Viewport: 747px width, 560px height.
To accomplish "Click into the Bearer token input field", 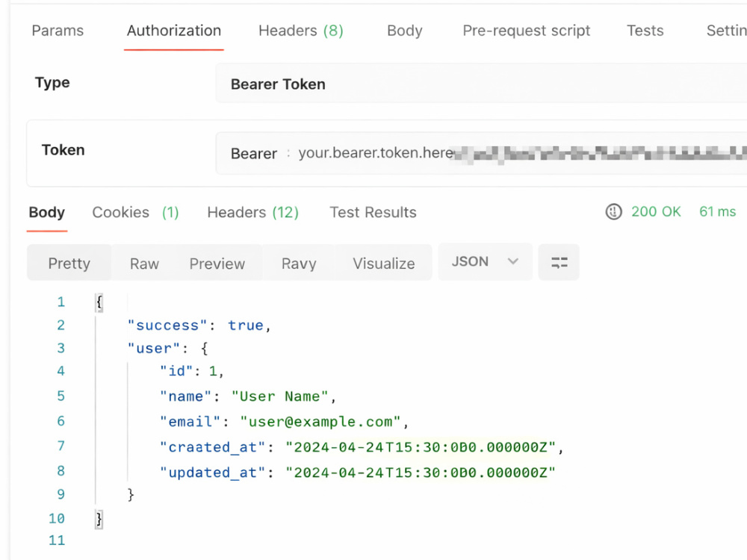I will point(481,153).
